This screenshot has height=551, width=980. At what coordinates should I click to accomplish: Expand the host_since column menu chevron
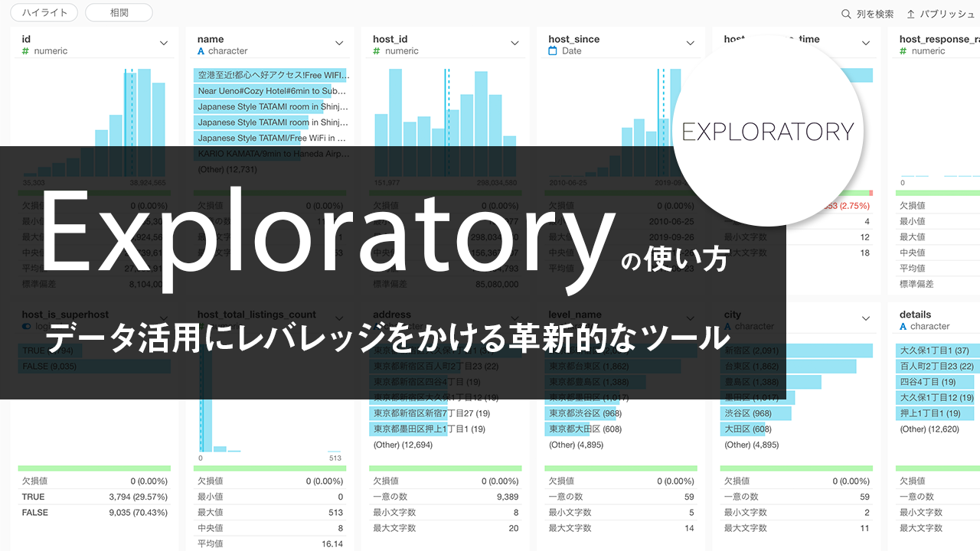(x=691, y=44)
